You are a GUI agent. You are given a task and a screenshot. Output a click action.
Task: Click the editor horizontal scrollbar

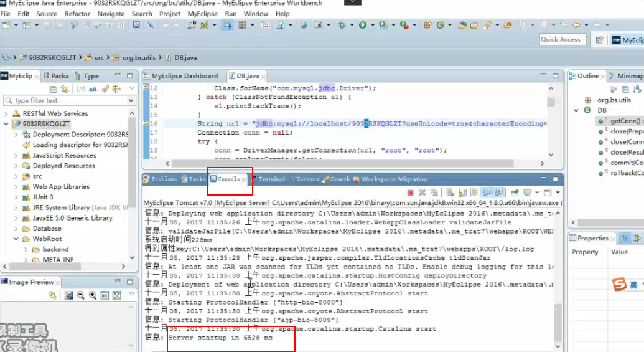click(x=342, y=163)
